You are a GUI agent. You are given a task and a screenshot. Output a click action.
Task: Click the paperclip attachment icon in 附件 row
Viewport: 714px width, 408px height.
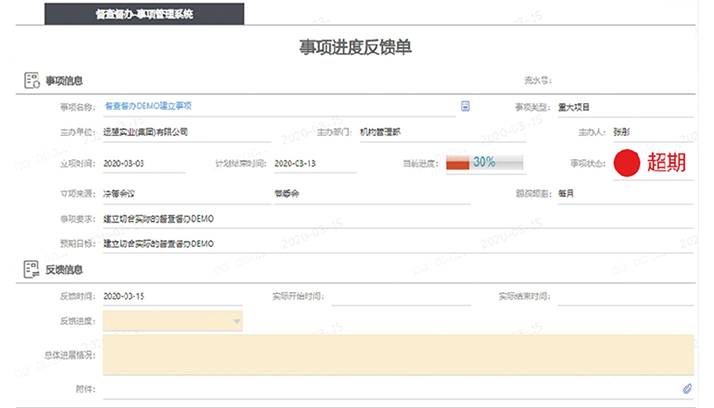[x=687, y=388]
